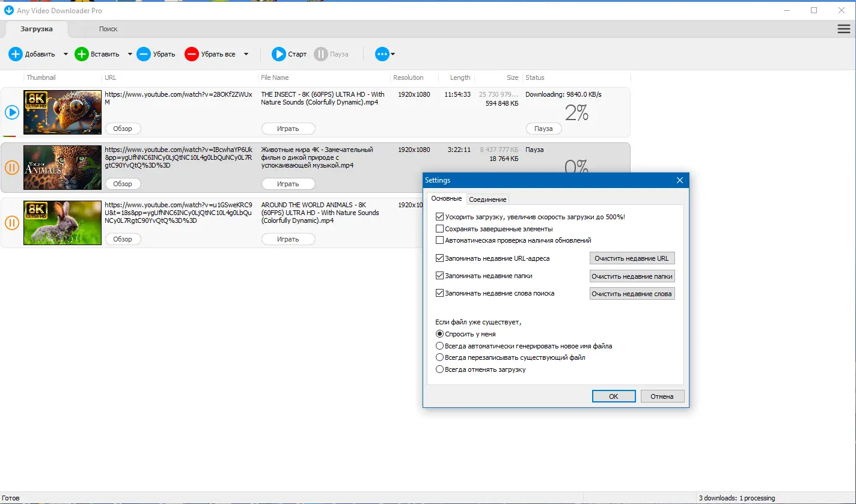Click the pause icon beside the Animals video
Screen dimensions: 856x504
click(11, 168)
